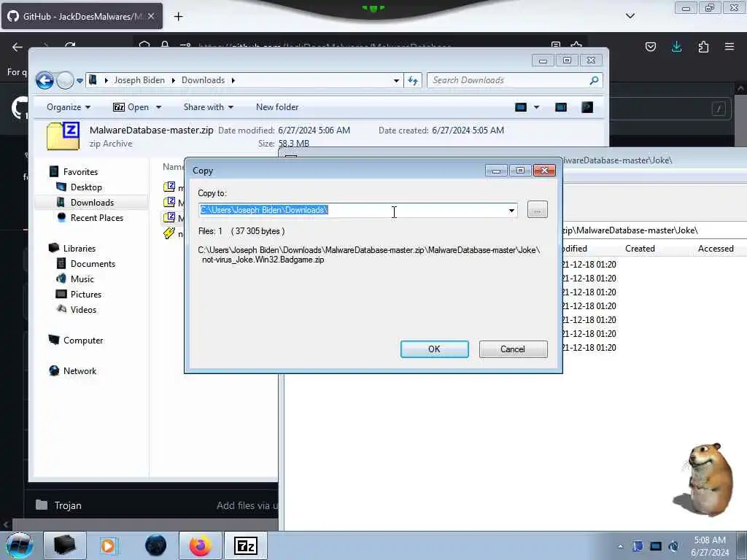
Task: Open the Trojan folder on GitHub page
Action: click(x=68, y=505)
